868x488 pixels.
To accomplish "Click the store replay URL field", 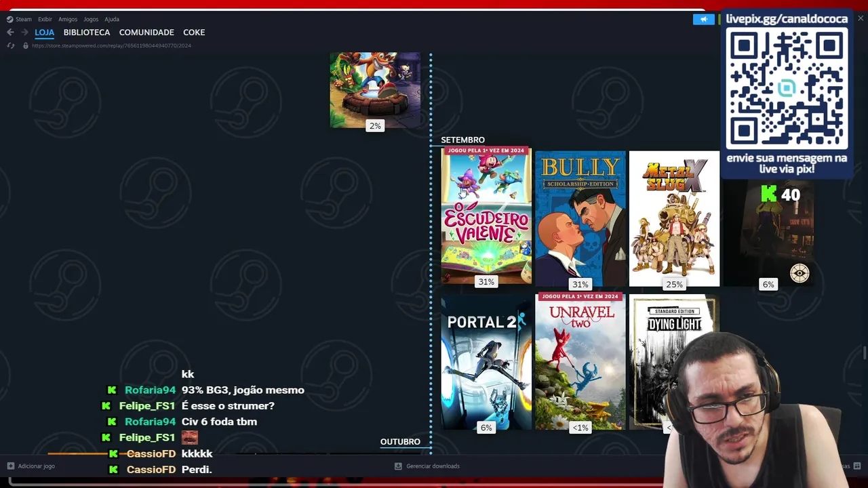I will pos(111,45).
